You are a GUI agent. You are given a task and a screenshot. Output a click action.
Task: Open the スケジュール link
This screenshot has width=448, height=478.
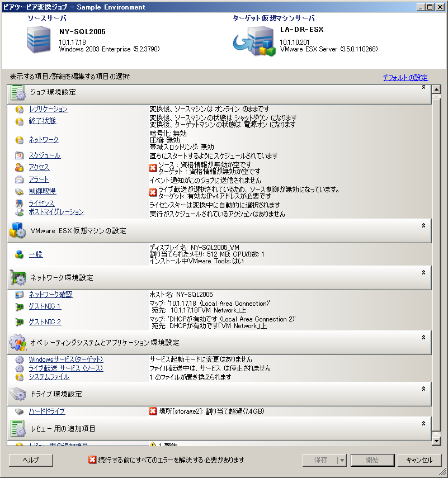point(45,155)
